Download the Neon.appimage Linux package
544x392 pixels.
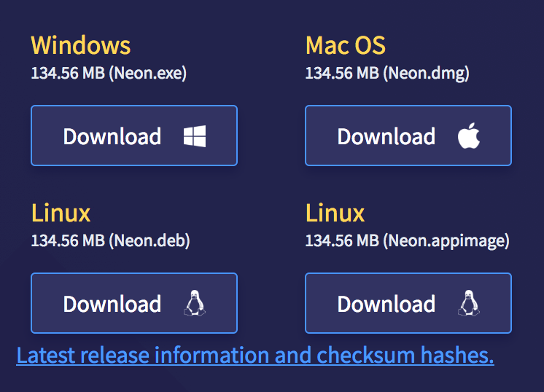point(408,303)
